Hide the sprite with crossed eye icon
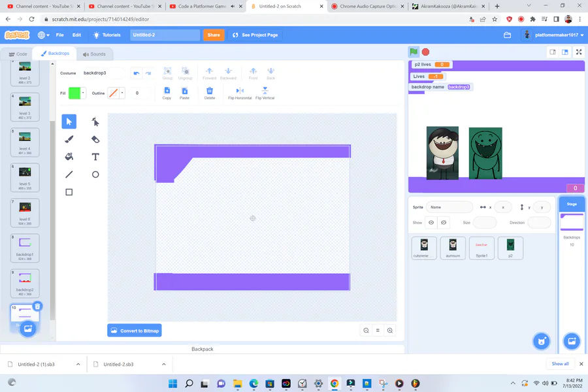The image size is (588, 392). point(444,222)
